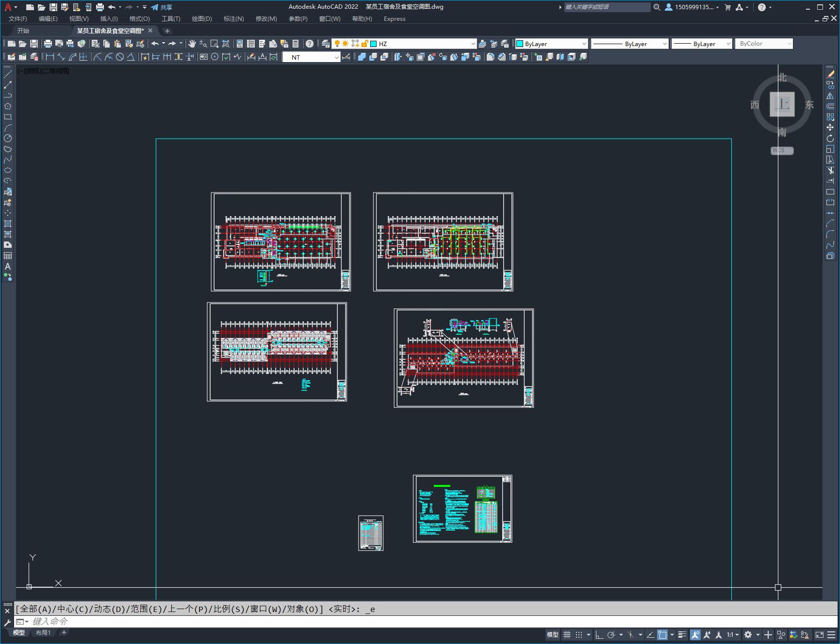Select the Hatch tool
This screenshot has width=840, height=644.
click(x=8, y=224)
